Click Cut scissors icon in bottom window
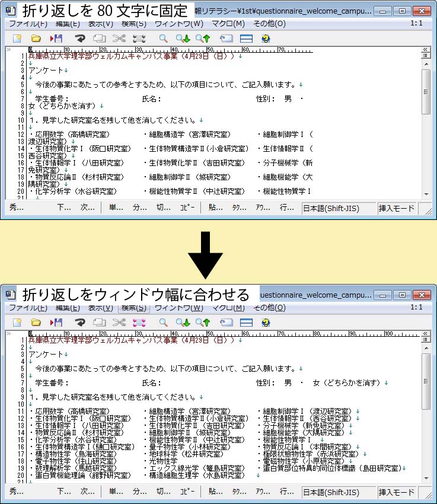 click(119, 323)
